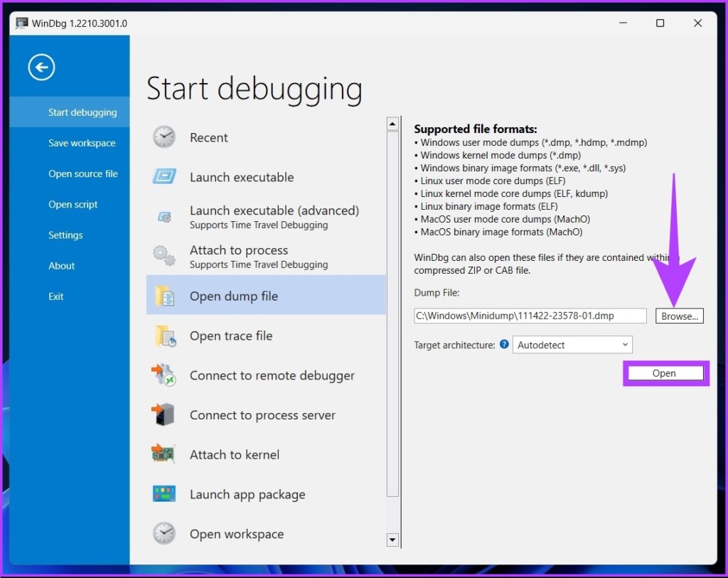
Task: Select the Open trace file label
Action: coord(231,336)
